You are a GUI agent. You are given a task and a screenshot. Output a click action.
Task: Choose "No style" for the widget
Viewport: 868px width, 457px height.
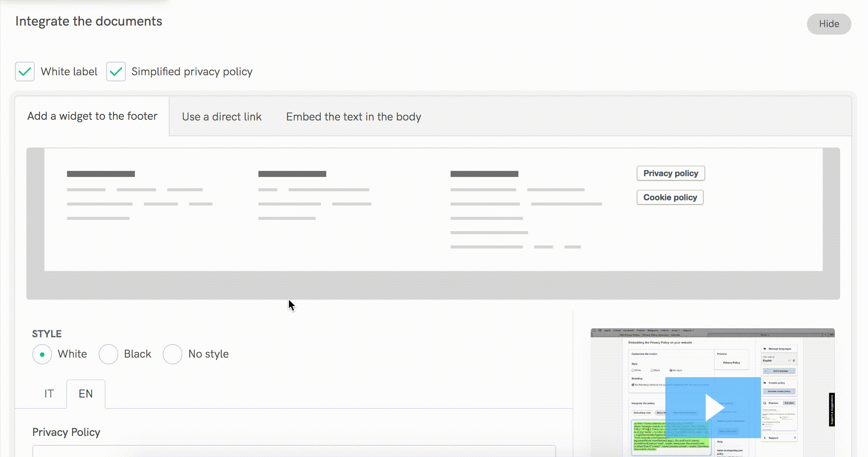click(x=173, y=354)
